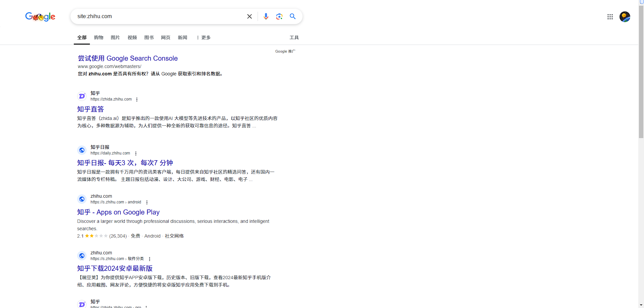Viewport: 644px width, 308px height.
Task: Open the 工具 search tools
Action: [294, 38]
